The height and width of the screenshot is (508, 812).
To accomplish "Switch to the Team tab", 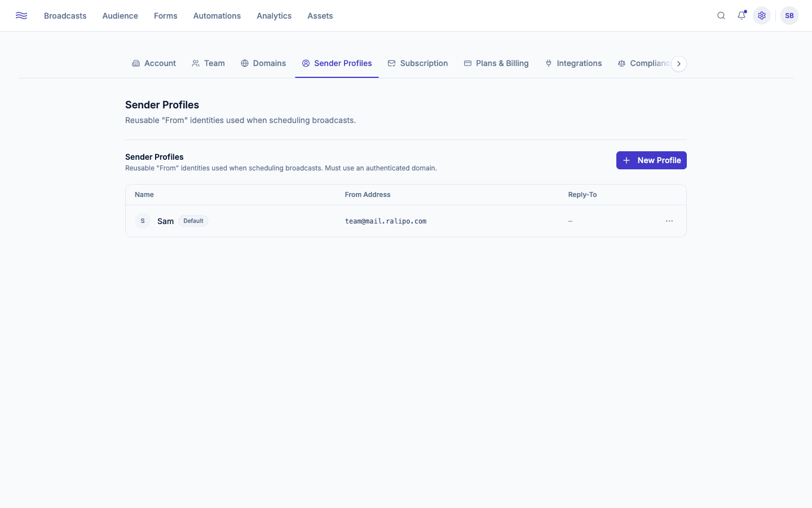I will pyautogui.click(x=208, y=63).
